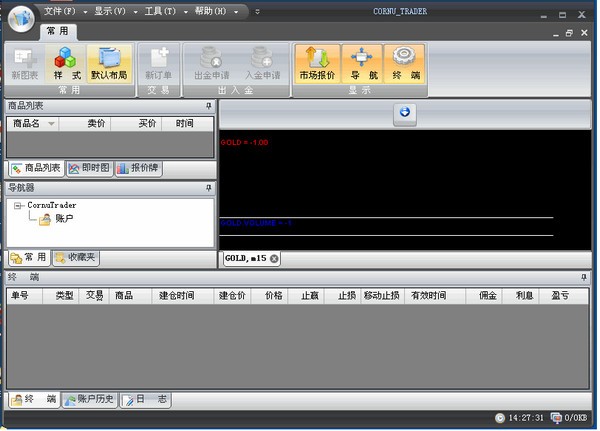Open the 商品名 column dropdown arrow
Screen dimensions: 600x431
tap(51, 124)
